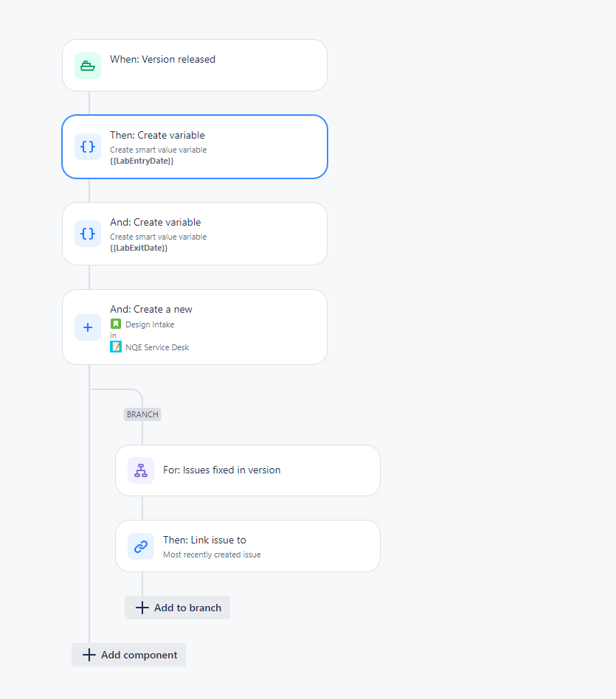
Task: Click the blue plus icon on Create a new action
Action: (x=87, y=327)
